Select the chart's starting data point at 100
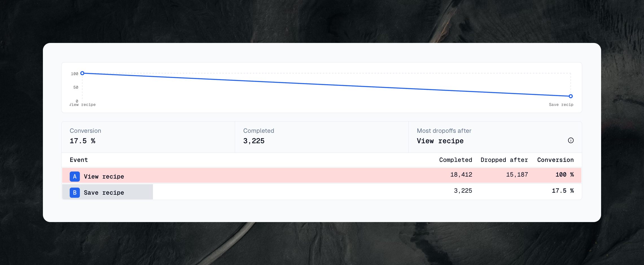Viewport: 644px width, 265px height. (82, 73)
